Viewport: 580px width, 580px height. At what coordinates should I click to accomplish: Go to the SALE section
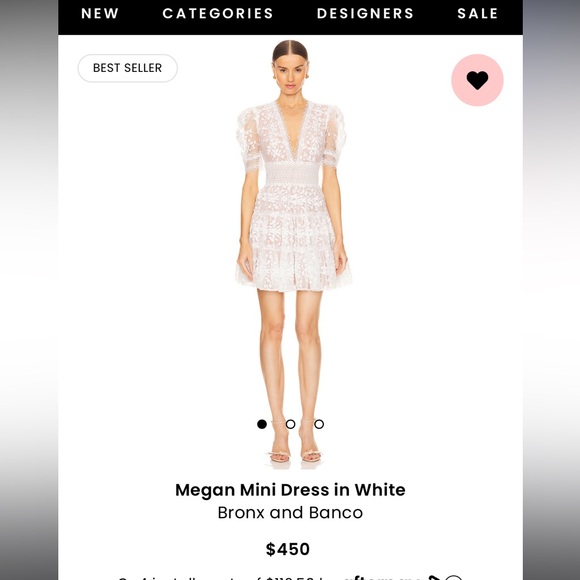(x=478, y=14)
